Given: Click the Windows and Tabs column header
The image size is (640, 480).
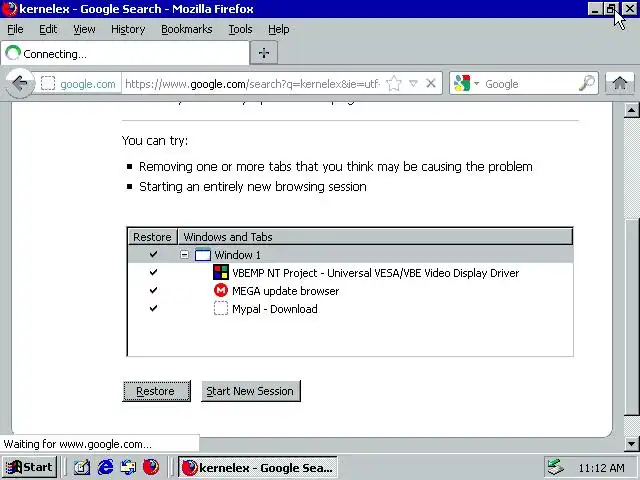Looking at the screenshot, I should tap(375, 237).
